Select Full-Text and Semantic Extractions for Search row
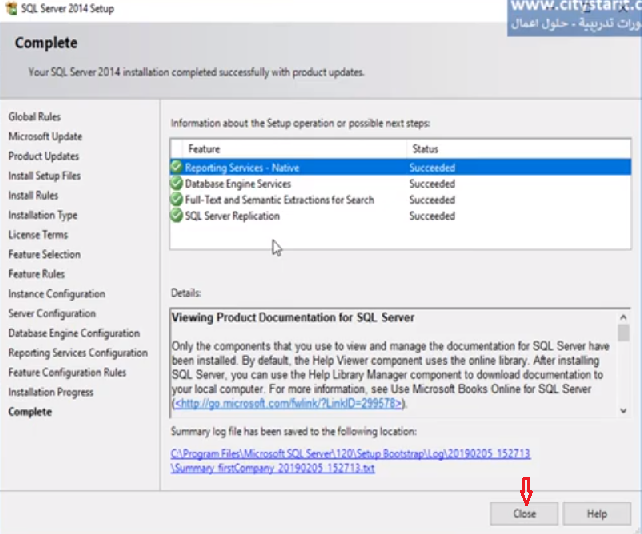 pos(400,200)
